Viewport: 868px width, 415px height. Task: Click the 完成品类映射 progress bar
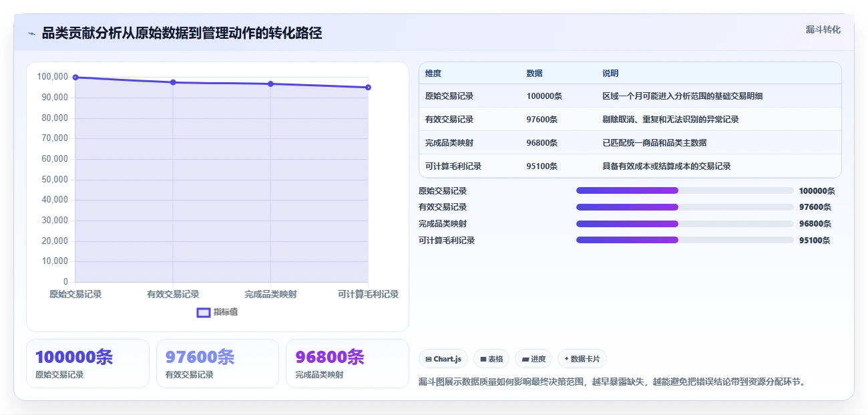pos(685,224)
